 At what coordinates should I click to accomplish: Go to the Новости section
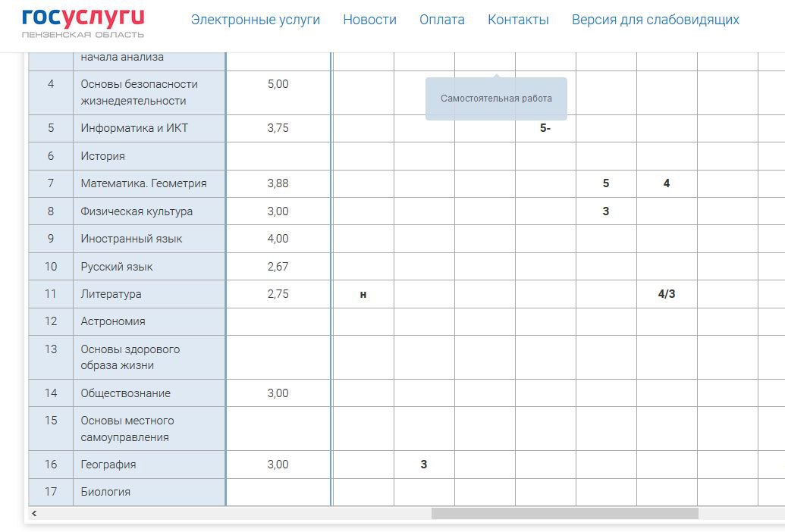pyautogui.click(x=369, y=20)
